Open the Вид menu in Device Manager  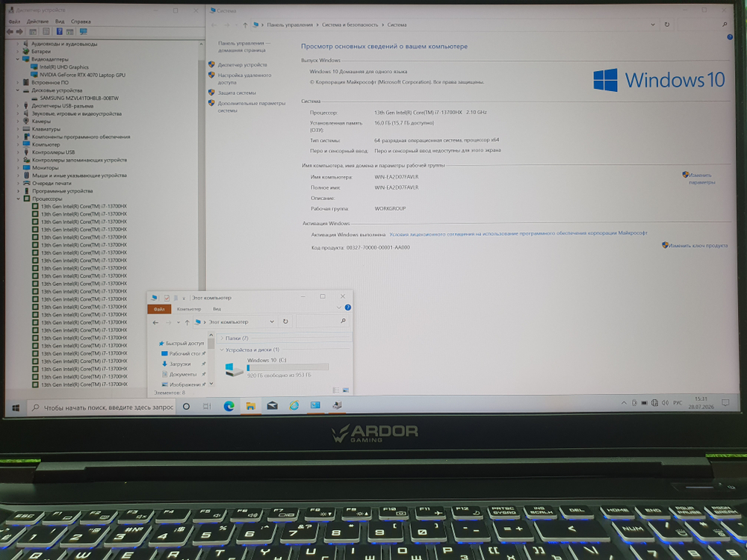click(x=60, y=22)
